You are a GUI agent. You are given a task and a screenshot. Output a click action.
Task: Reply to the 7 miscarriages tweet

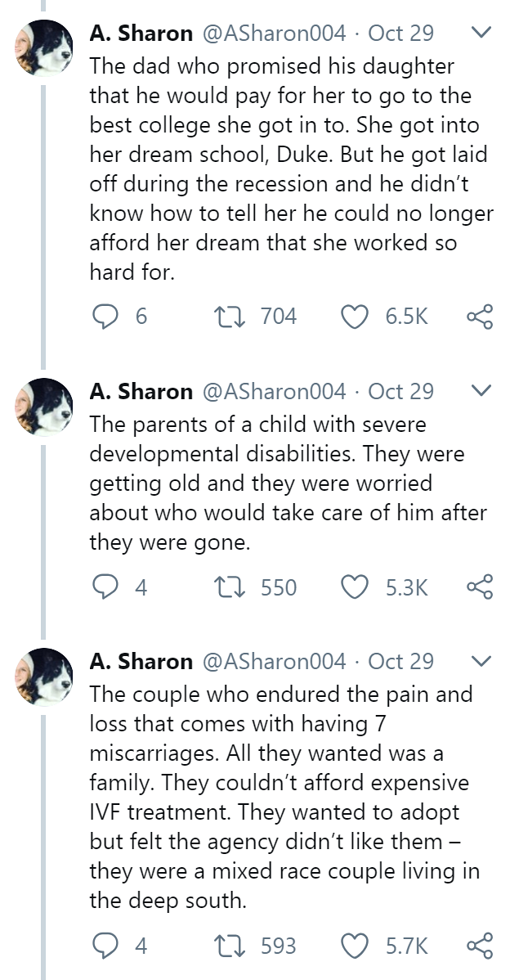tap(105, 946)
